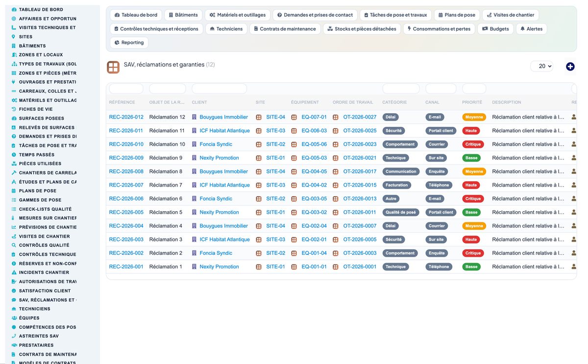Click the SAV réclamations grid icon beside title
This screenshot has height=364, width=588.
[113, 67]
